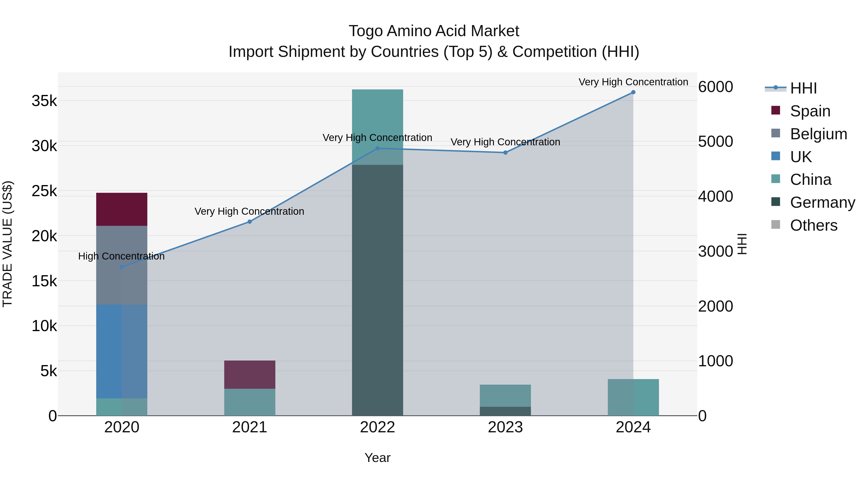Viewport: 868px width, 488px height.
Task: Click the UK blue legend swatch
Action: (x=776, y=156)
